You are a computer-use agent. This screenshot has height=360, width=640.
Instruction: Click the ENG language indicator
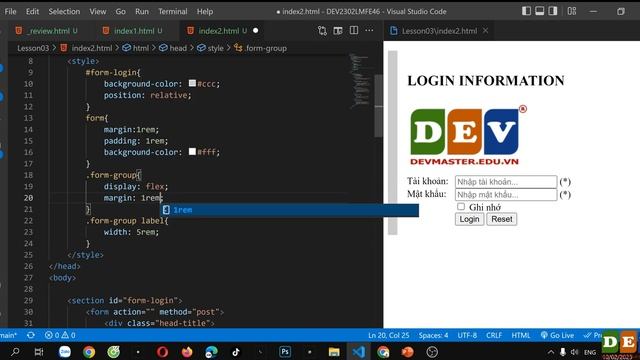(590, 352)
